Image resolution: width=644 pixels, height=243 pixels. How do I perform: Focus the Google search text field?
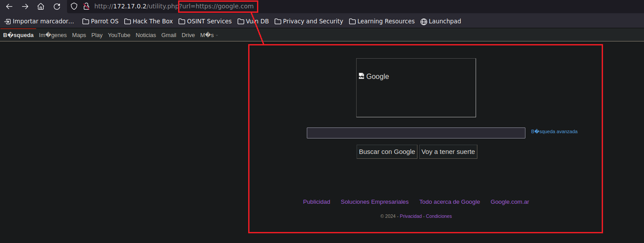tap(416, 133)
